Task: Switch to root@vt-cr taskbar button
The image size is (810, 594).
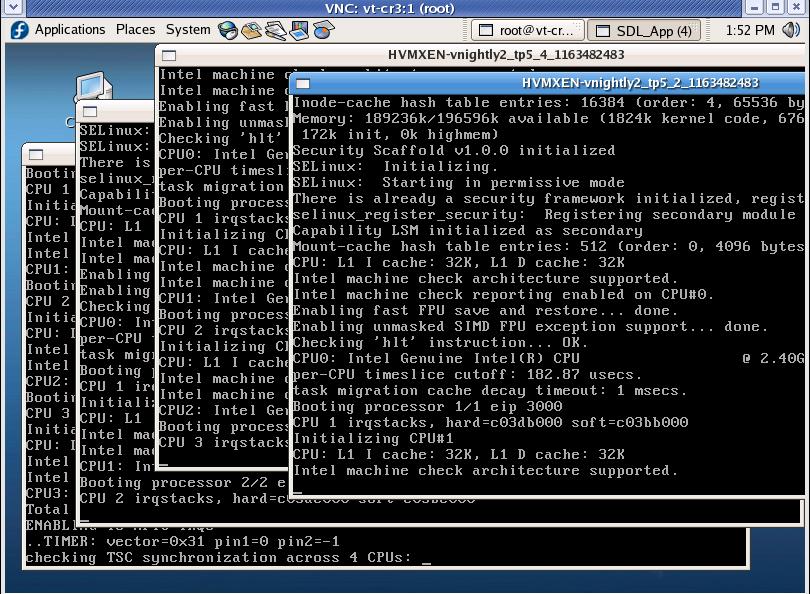Action: point(526,31)
